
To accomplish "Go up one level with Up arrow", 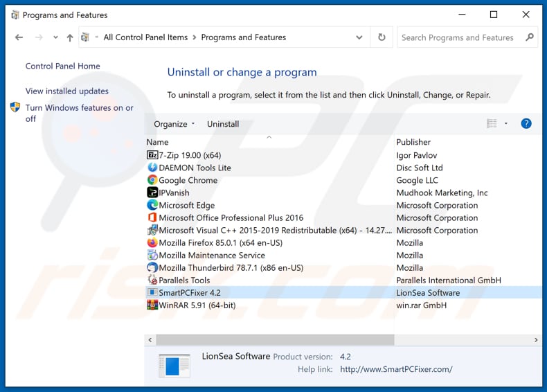I will (x=70, y=37).
